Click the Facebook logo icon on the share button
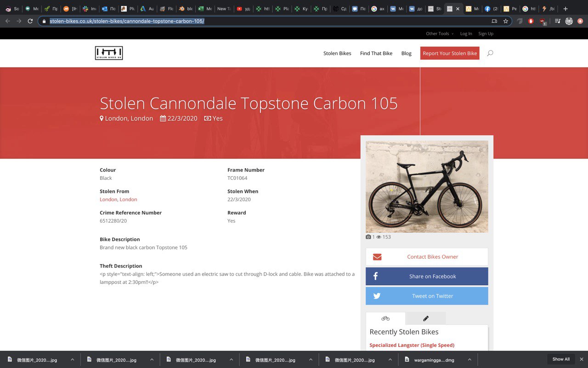 point(375,276)
